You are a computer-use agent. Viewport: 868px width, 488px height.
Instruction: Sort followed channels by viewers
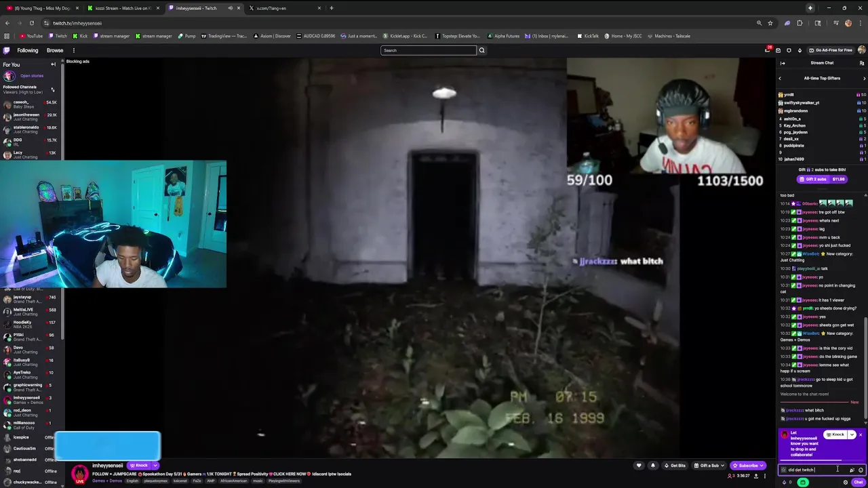[x=52, y=89]
